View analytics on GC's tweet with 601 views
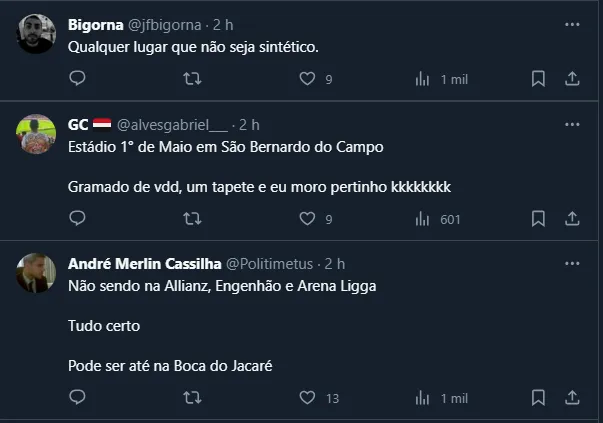This screenshot has width=603, height=423. (423, 219)
